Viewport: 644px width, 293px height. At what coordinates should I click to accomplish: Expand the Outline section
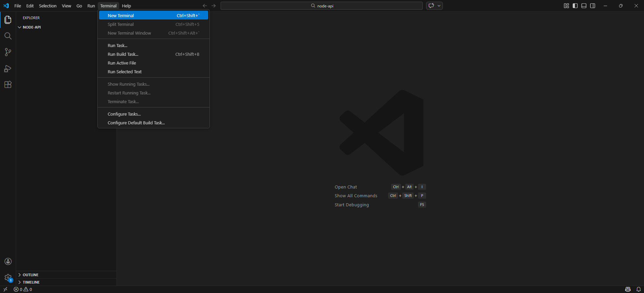[30, 275]
